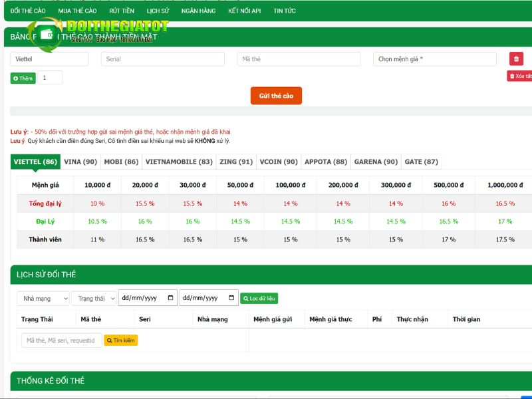Image resolution: width=532 pixels, height=399 pixels.
Task: Open 'MUA THẺ CÀO' menu item
Action: [77, 11]
